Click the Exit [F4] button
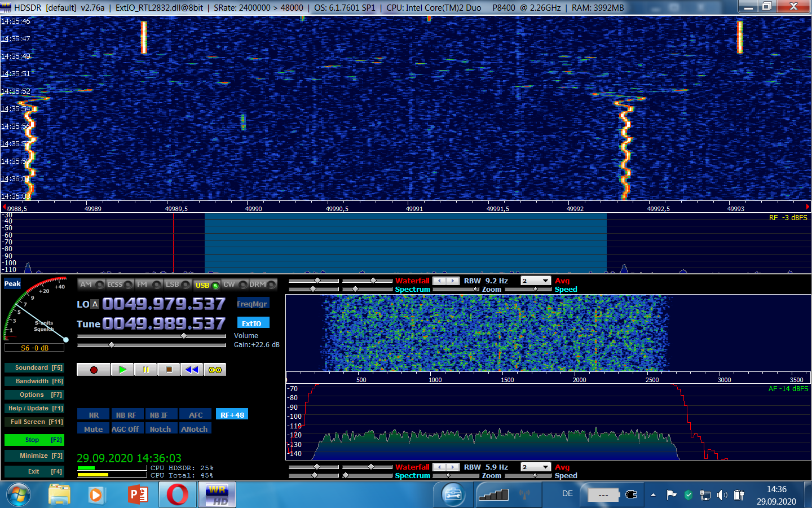Screen dimensions: 812x508 pos(34,471)
